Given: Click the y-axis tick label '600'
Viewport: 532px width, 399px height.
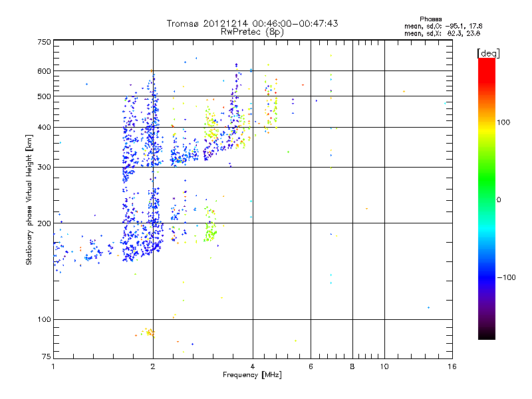Looking at the screenshot, I should (x=44, y=71).
